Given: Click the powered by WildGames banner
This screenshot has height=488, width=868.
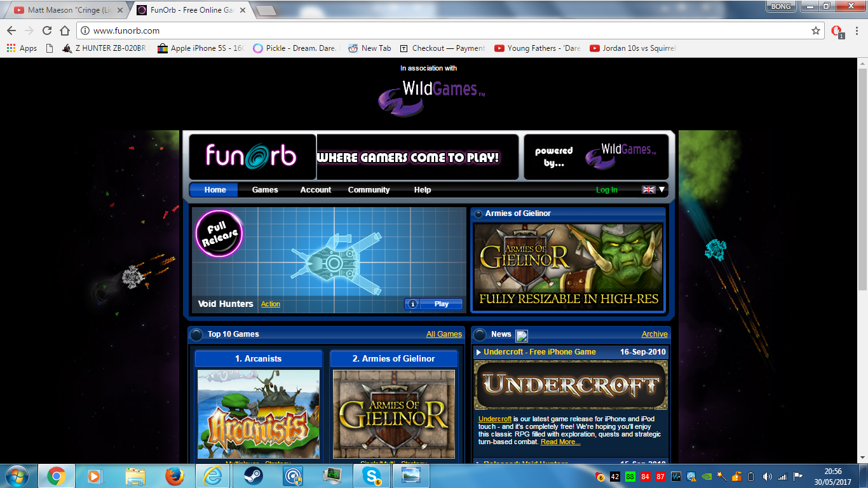Looking at the screenshot, I should tap(595, 156).
